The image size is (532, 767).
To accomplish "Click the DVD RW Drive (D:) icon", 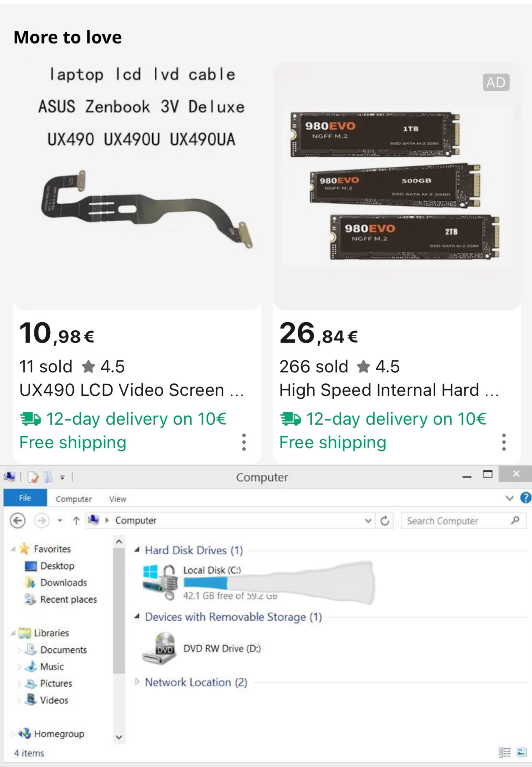I will coord(159,648).
